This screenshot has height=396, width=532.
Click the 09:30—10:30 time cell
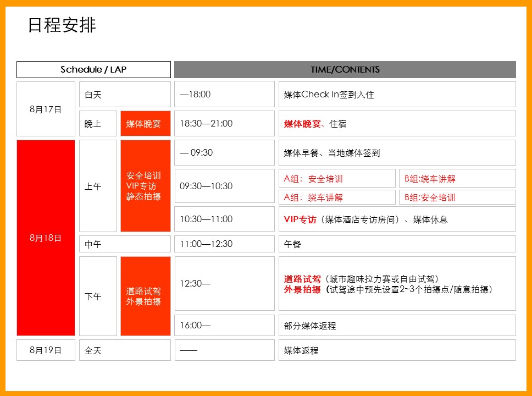[x=224, y=186]
